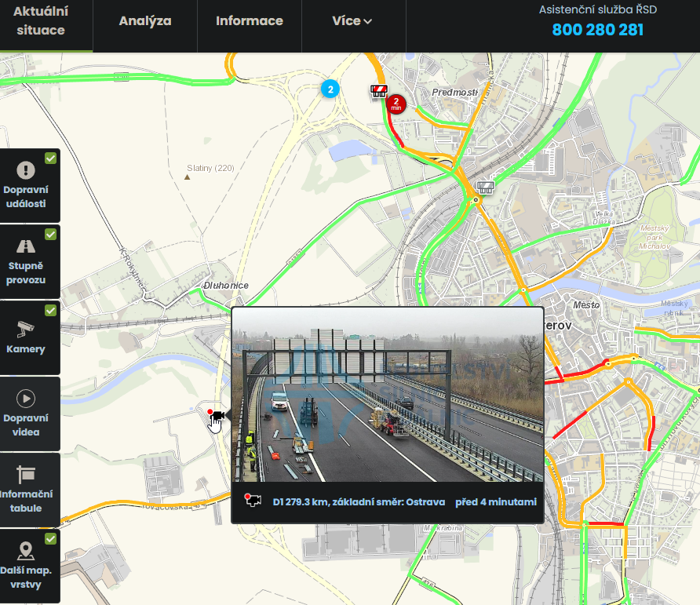This screenshot has width=700, height=605.
Task: Toggle the Další map. vrstvy checkbox
Action: coord(50,539)
